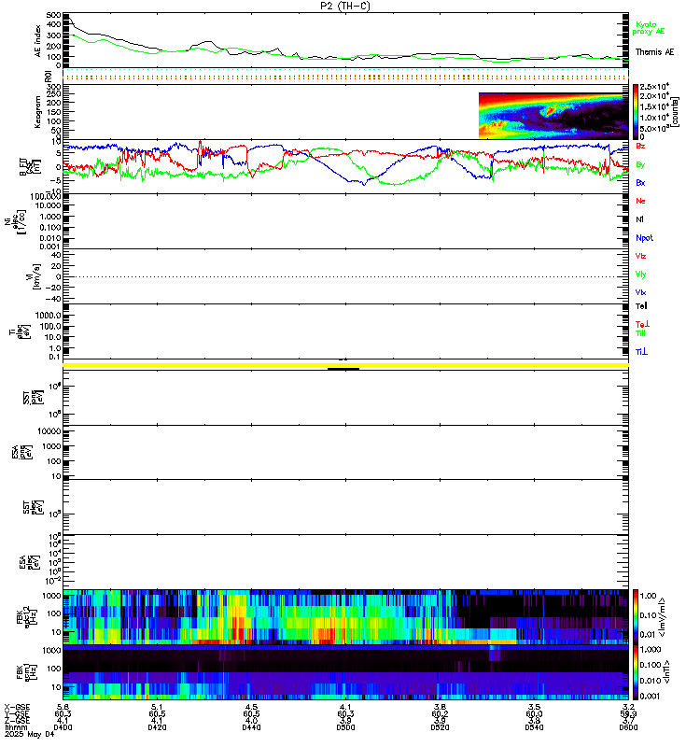Click the mV/m color bar unit label
Screen dimensions: 700x747
click(x=661, y=617)
